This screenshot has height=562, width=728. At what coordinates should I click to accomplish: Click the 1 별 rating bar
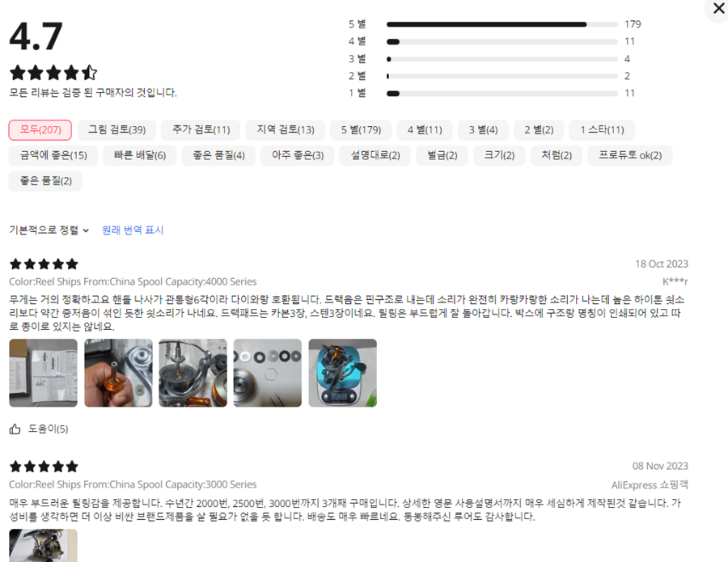(502, 93)
